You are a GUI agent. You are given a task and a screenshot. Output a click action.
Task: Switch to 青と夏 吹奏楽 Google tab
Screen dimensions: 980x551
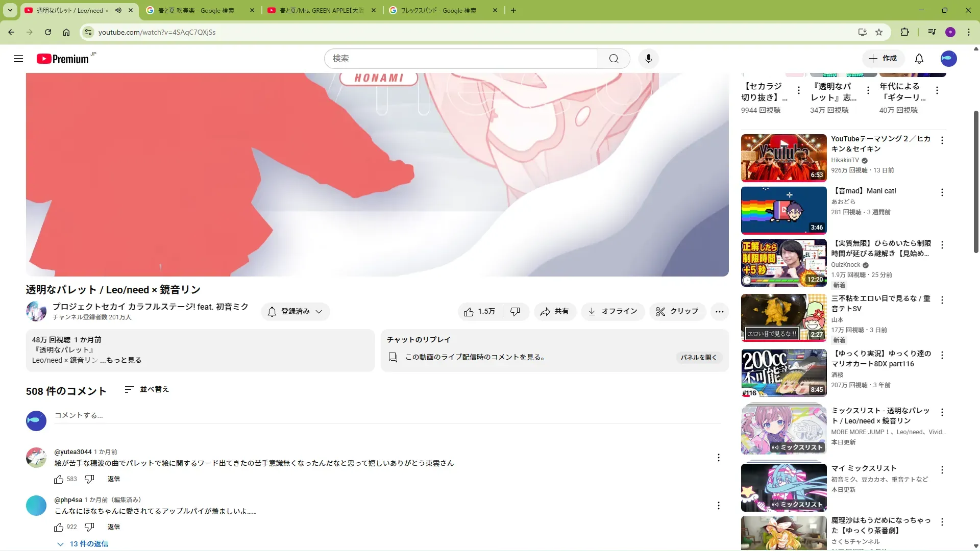tap(196, 10)
